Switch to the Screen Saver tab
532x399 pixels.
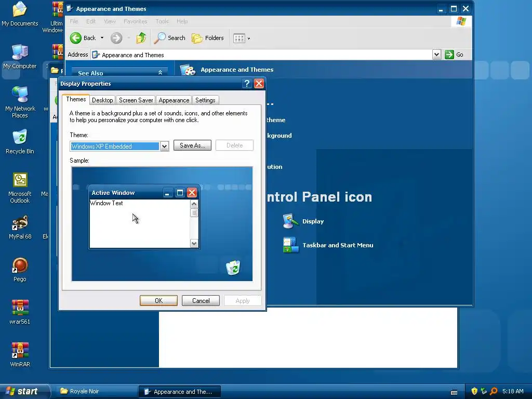[136, 100]
